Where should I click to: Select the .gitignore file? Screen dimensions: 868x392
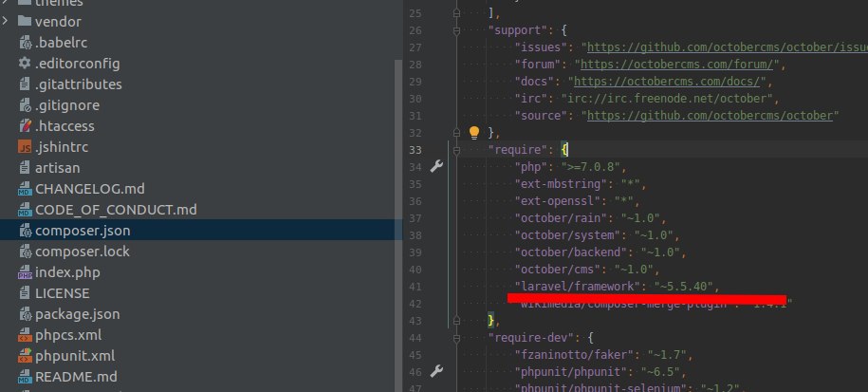pyautogui.click(x=67, y=105)
